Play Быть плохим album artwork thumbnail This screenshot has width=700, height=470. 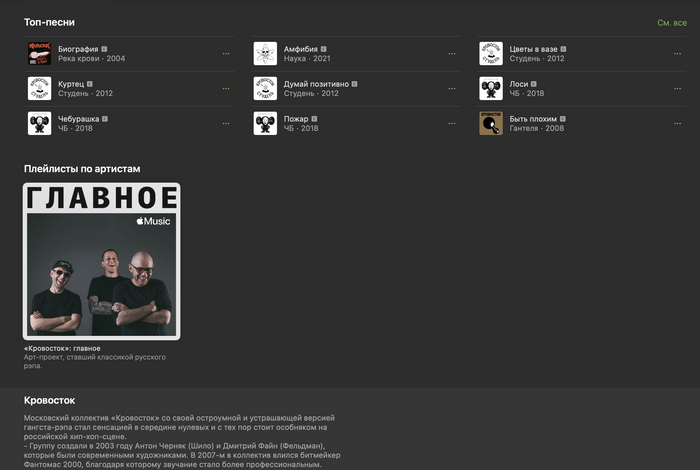491,123
